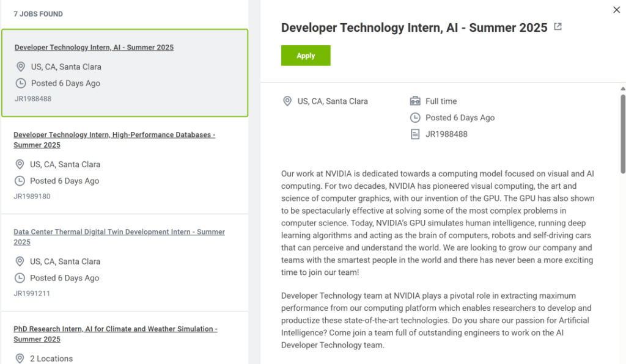Image resolution: width=626 pixels, height=364 pixels.
Task: Click the job title heading in details panel
Action: click(414, 27)
